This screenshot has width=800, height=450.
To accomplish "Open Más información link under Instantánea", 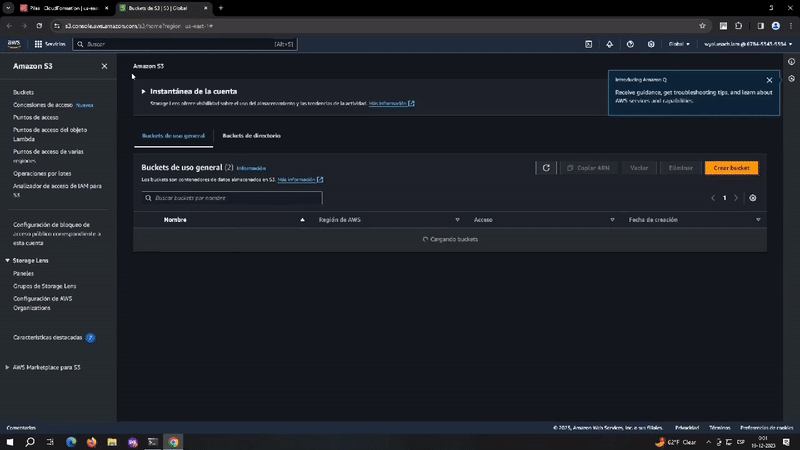I will [391, 104].
